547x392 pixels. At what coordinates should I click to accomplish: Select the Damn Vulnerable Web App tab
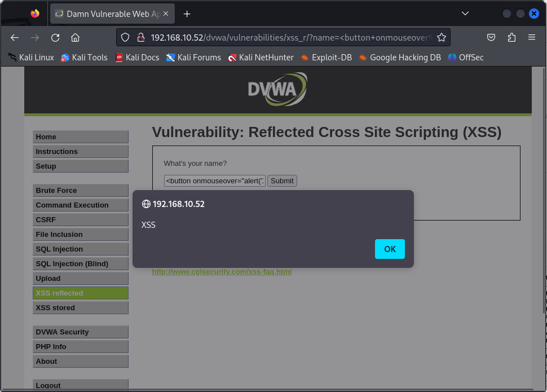point(112,14)
